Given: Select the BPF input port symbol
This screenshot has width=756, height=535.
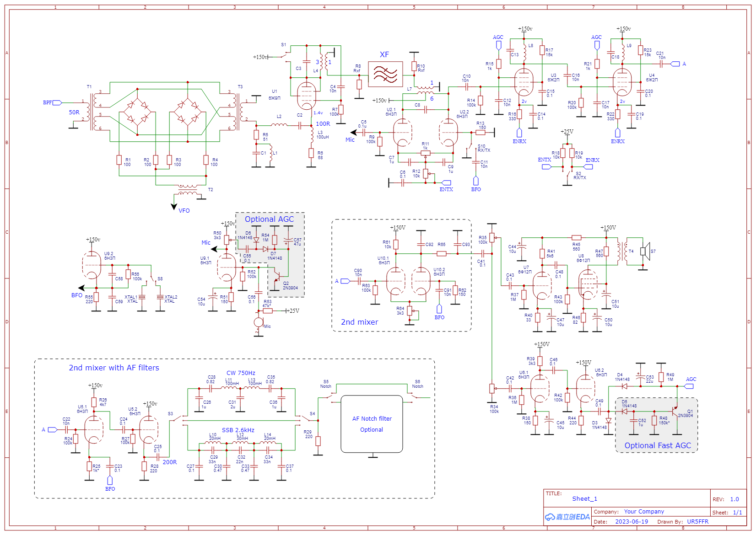Looking at the screenshot, I should click(57, 103).
